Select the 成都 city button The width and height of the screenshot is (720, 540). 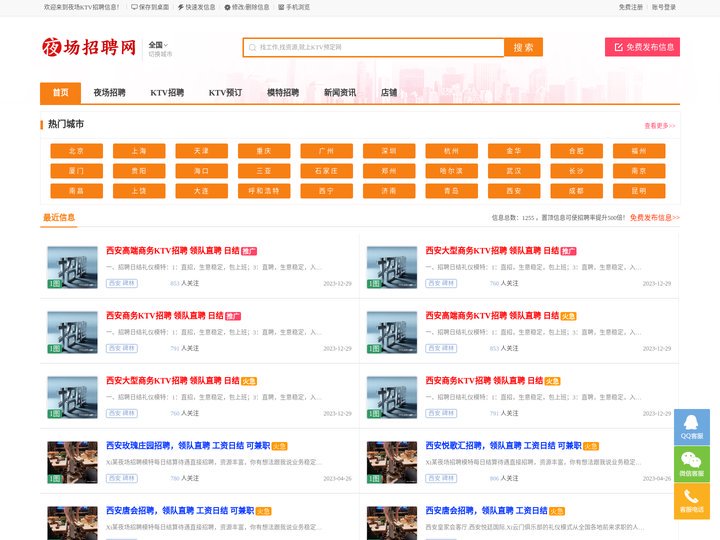coord(576,191)
